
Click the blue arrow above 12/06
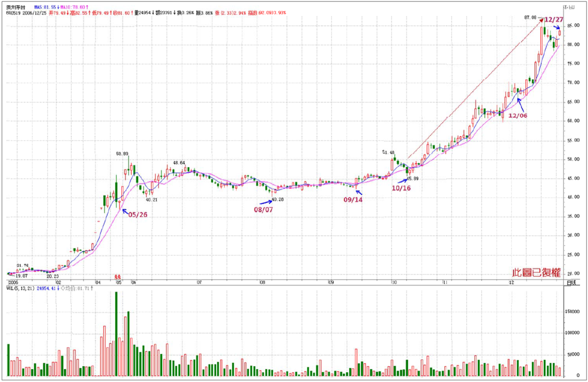tap(519, 102)
